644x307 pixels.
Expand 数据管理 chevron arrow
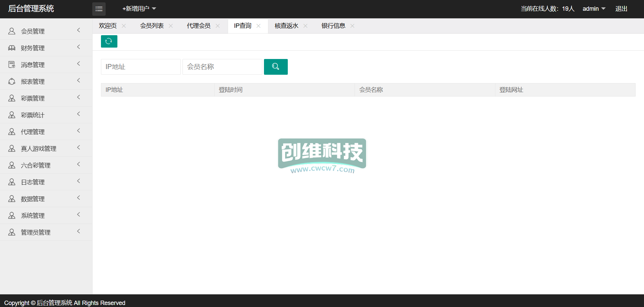[x=79, y=198]
